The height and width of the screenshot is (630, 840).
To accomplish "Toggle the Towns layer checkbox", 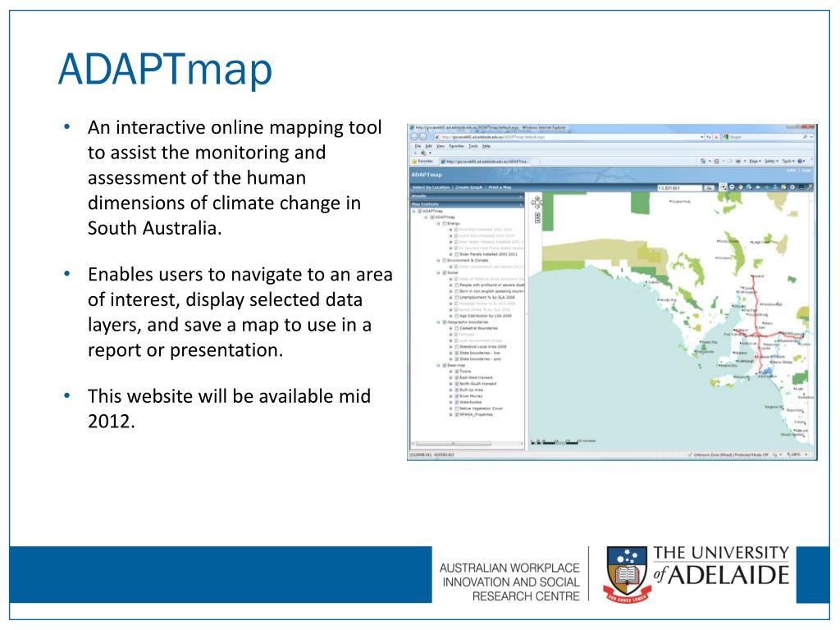I will click(456, 372).
